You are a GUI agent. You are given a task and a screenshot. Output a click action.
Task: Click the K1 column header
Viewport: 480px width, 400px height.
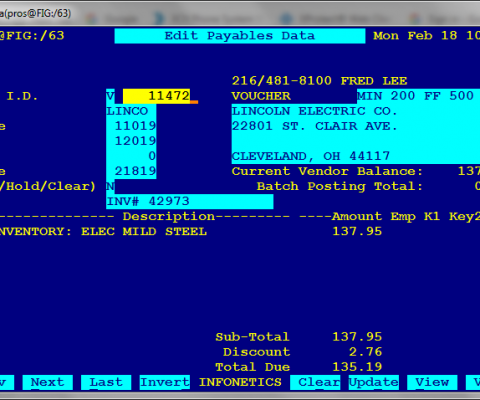pyautogui.click(x=432, y=217)
